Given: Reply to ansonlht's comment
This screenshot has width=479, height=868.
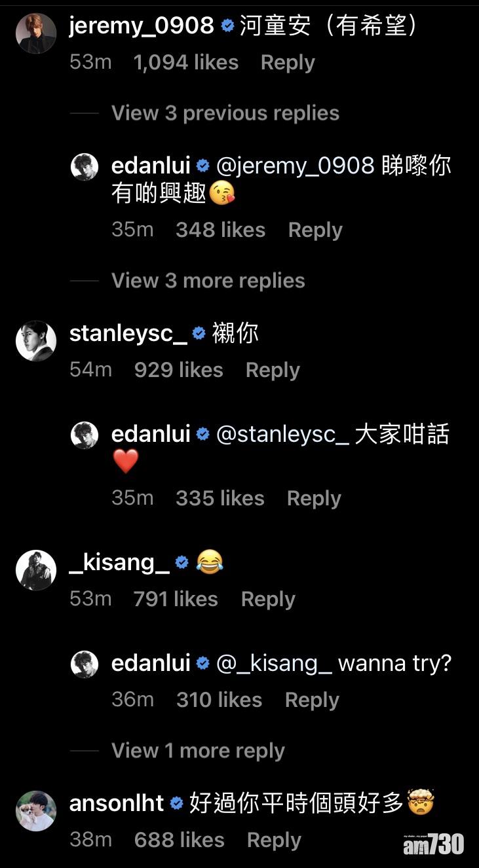Looking at the screenshot, I should point(274,841).
